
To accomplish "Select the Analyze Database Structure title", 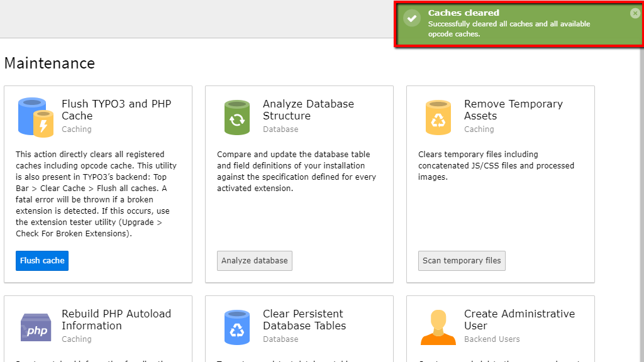I will click(x=308, y=110).
